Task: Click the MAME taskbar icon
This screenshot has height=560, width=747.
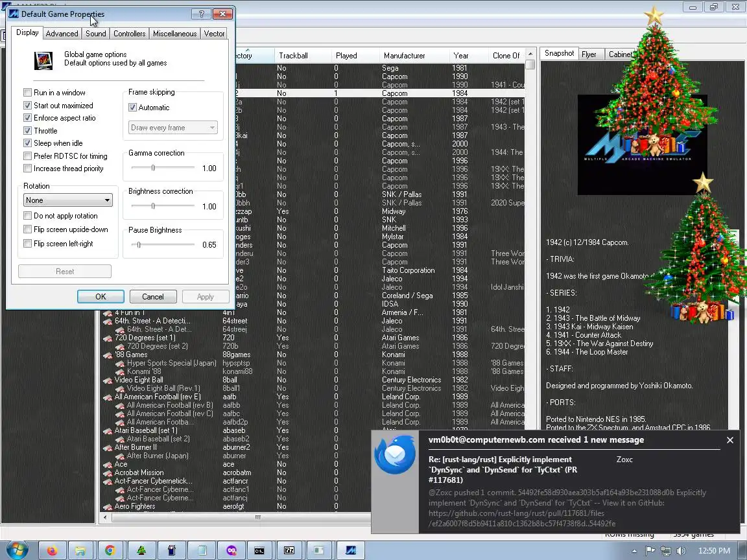Action: pyautogui.click(x=351, y=551)
